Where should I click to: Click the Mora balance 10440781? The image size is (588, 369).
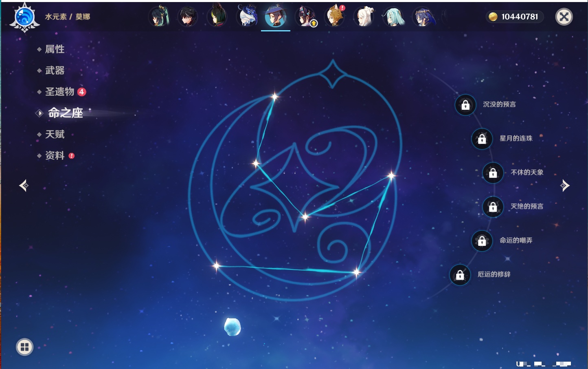coord(520,17)
